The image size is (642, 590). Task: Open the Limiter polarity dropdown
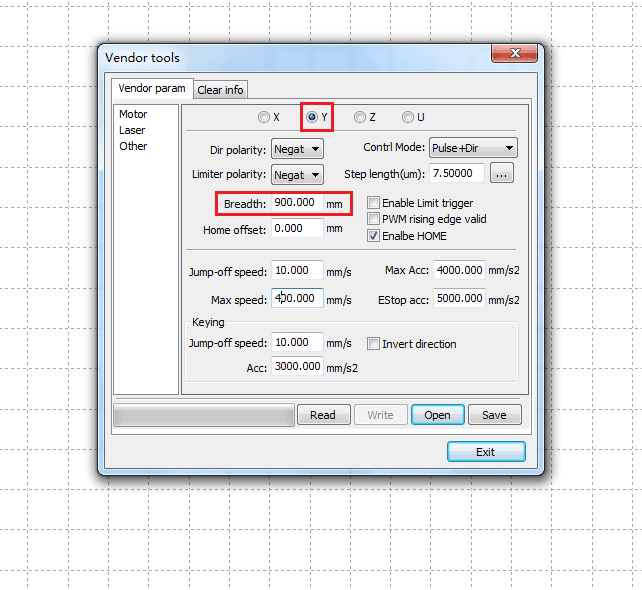297,175
